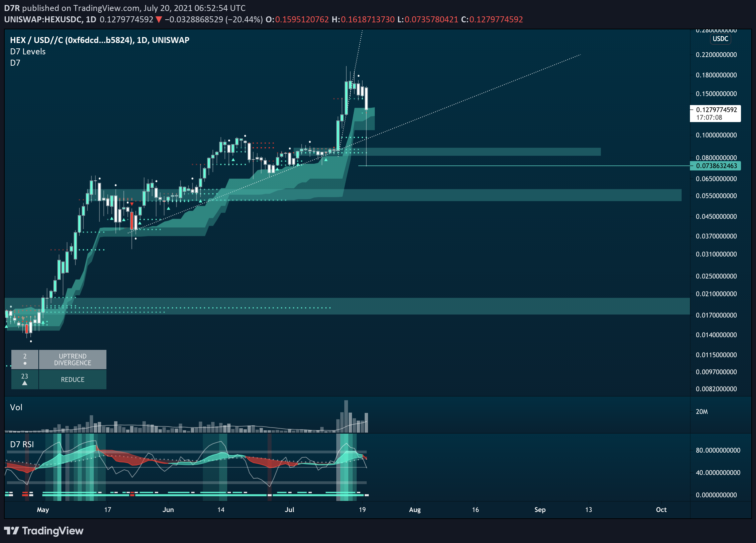This screenshot has width=756, height=543.
Task: Click the Oct label on time axis
Action: click(661, 510)
